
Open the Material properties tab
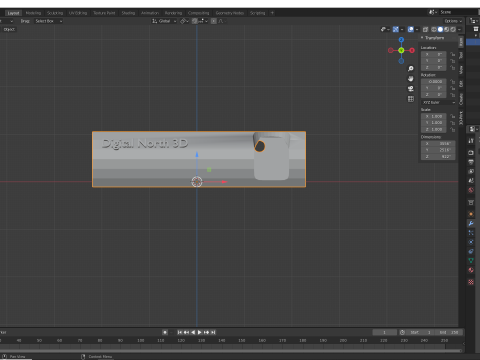(471, 270)
